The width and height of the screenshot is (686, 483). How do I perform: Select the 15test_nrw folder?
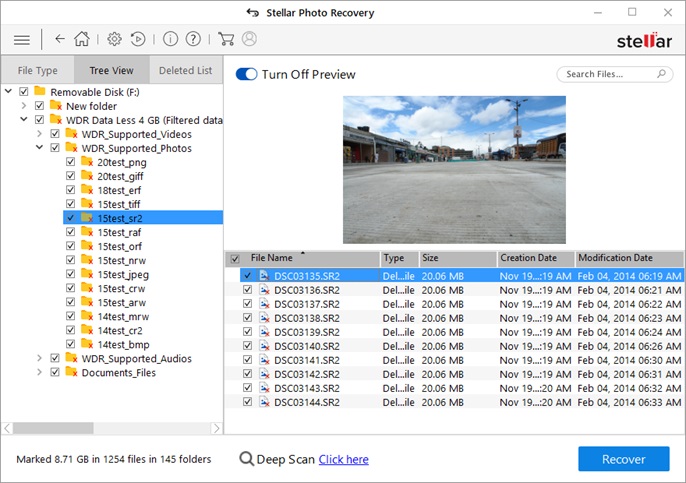122,260
